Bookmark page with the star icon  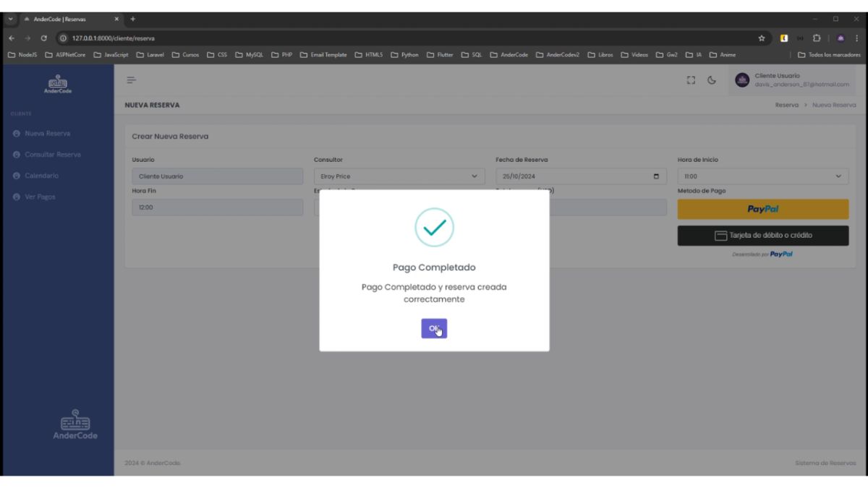[762, 38]
